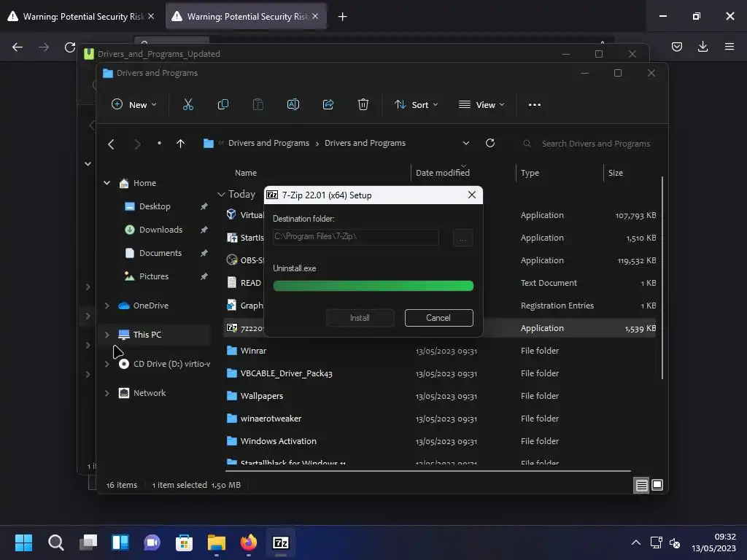This screenshot has width=747, height=560.
Task: Click the taskbar clock showing 09:32
Action: tap(713, 542)
